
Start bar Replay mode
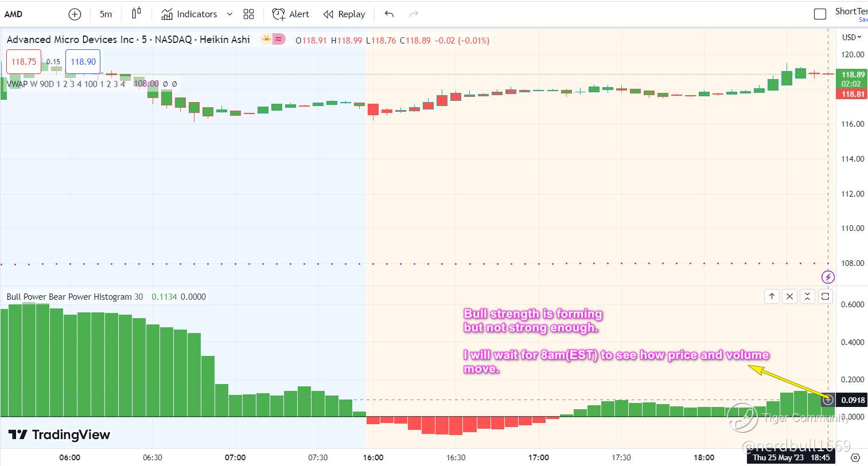344,14
